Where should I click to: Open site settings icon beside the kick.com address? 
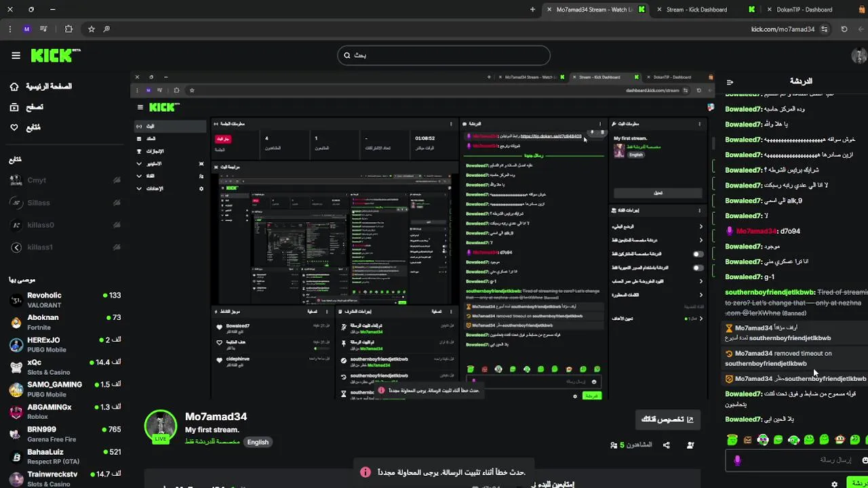[824, 29]
